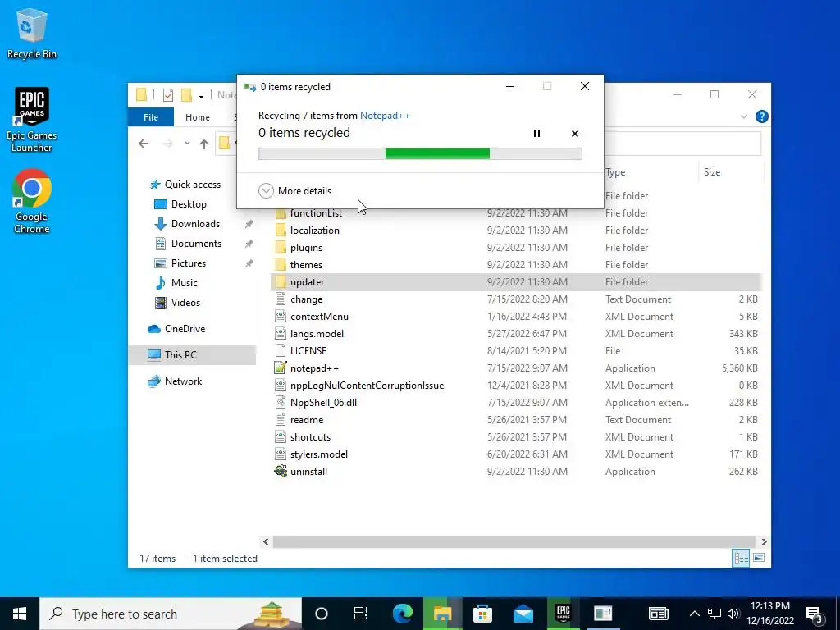This screenshot has height=630, width=840.
Task: Select the shortcuts XML file
Action: (x=310, y=437)
